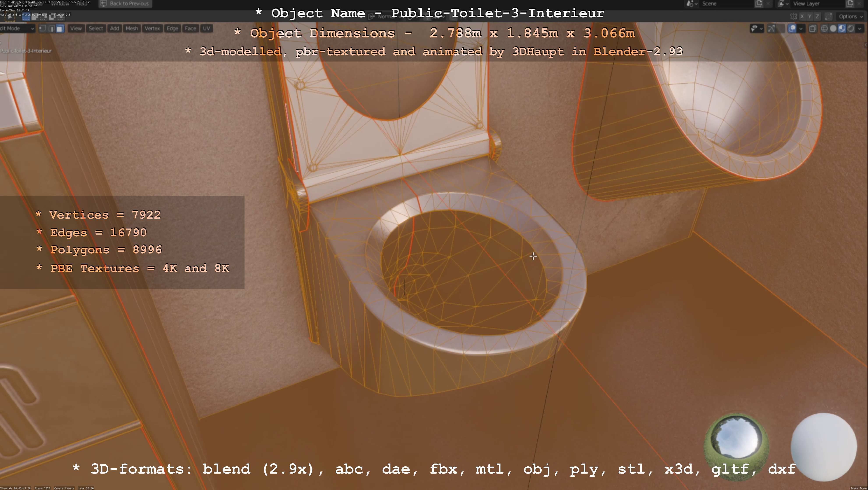Image resolution: width=868 pixels, height=490 pixels.
Task: Open the view layer browse dropdown
Action: click(783, 4)
